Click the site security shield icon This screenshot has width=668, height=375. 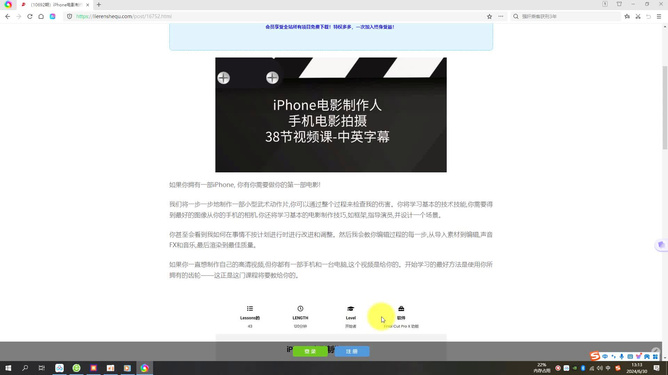(x=69, y=16)
